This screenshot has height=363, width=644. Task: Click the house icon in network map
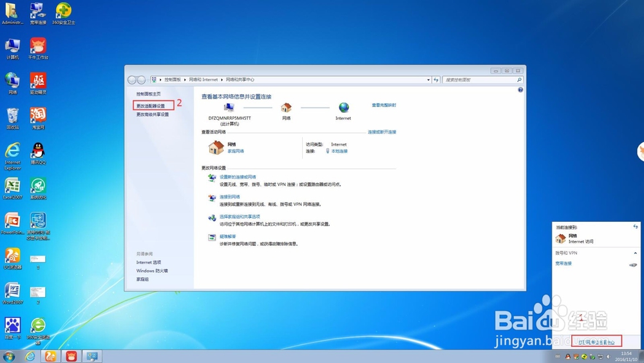pos(287,108)
